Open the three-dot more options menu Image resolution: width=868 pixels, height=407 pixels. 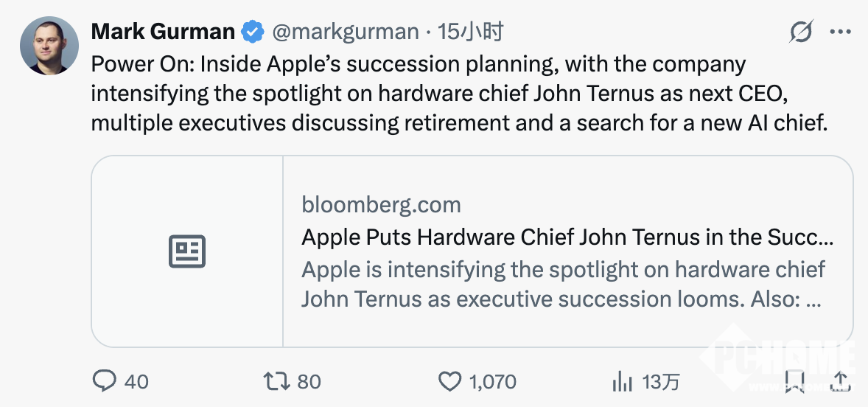click(x=841, y=32)
